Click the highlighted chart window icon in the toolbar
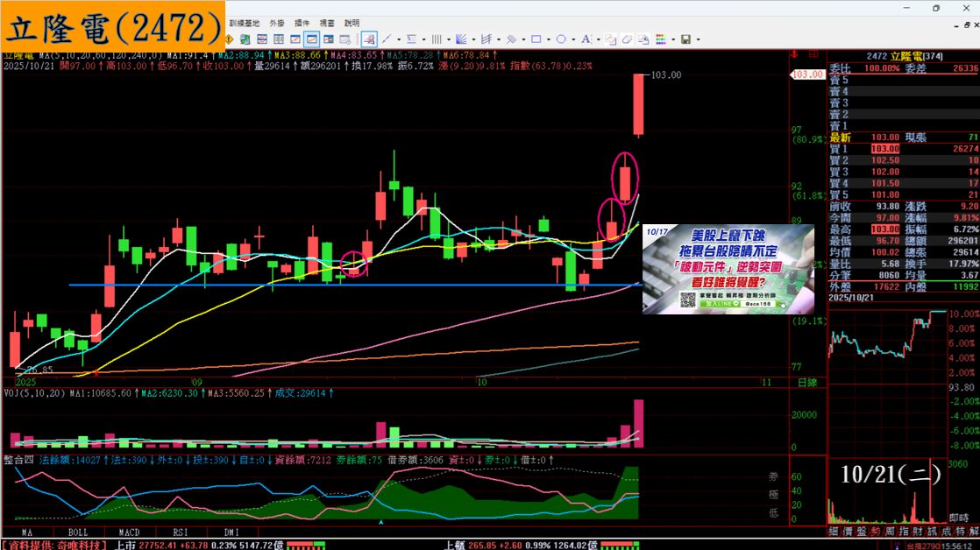The height and width of the screenshot is (550, 980). 311,39
